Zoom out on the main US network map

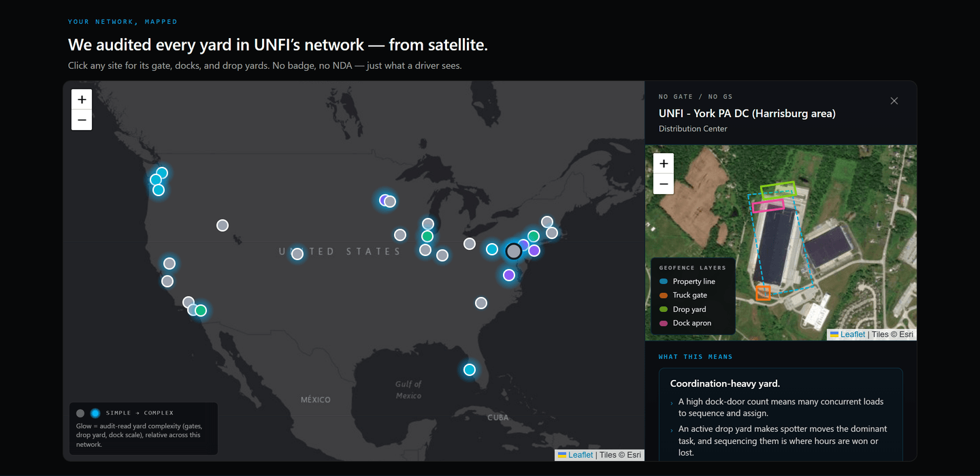tap(82, 120)
